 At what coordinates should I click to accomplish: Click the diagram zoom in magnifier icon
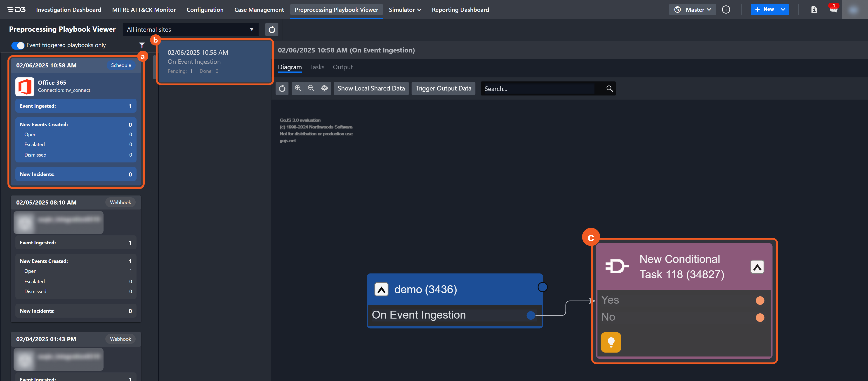[x=298, y=88]
